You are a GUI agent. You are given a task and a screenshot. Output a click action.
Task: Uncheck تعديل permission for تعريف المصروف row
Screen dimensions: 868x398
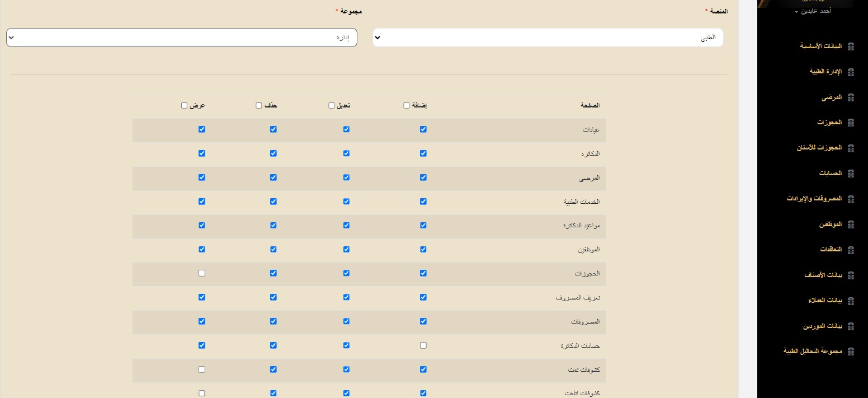(347, 297)
